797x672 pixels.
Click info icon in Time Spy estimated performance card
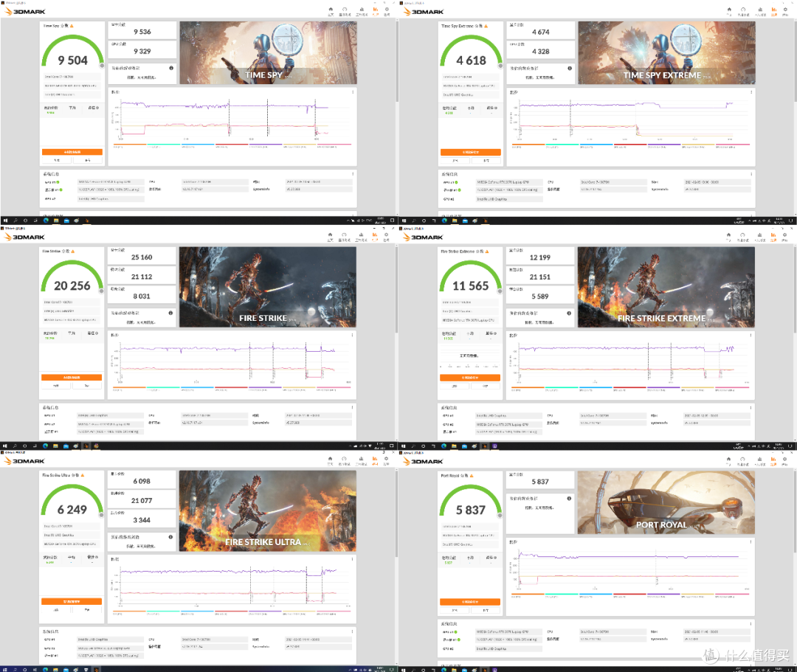[x=171, y=68]
